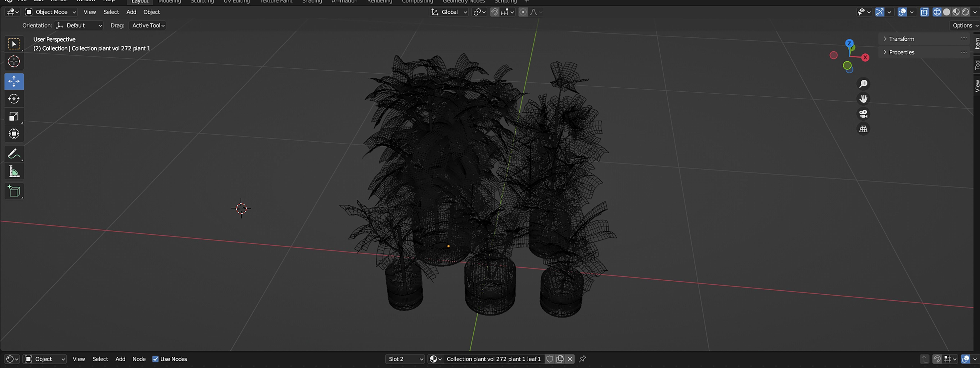
Task: Add a workspace with the plus button
Action: pyautogui.click(x=527, y=2)
